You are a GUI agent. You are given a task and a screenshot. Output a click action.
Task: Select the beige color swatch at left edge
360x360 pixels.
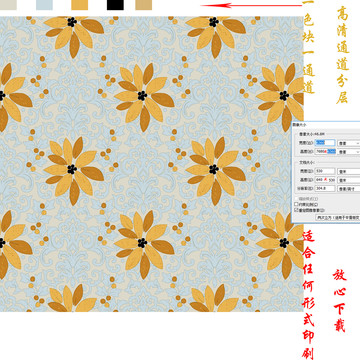coord(8,5)
